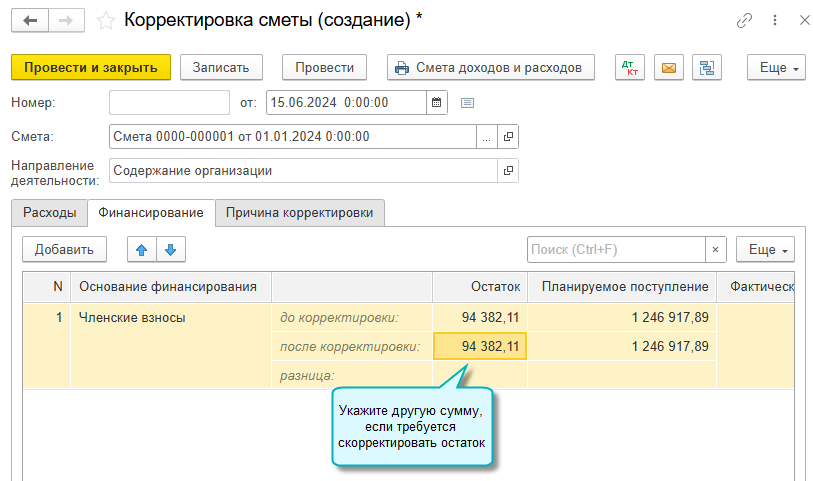Image resolution: width=813 pixels, height=481 pixels.
Task: Open Причина корректировки tab
Action: point(300,212)
